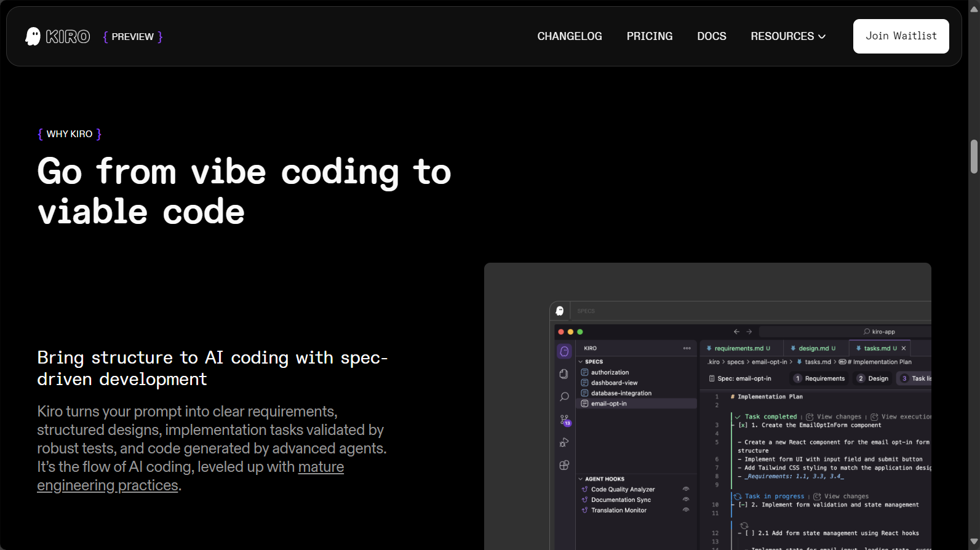
Task: Click the green macOS window dot
Action: (580, 332)
